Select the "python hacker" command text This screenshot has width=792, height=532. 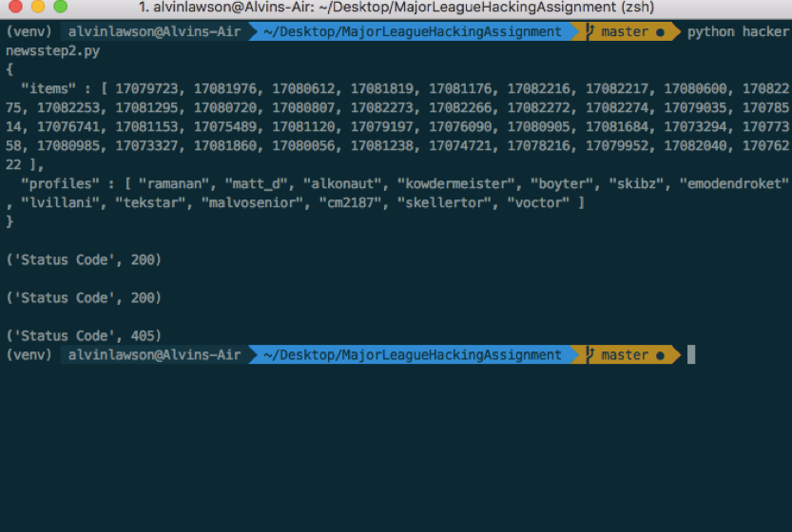point(738,31)
